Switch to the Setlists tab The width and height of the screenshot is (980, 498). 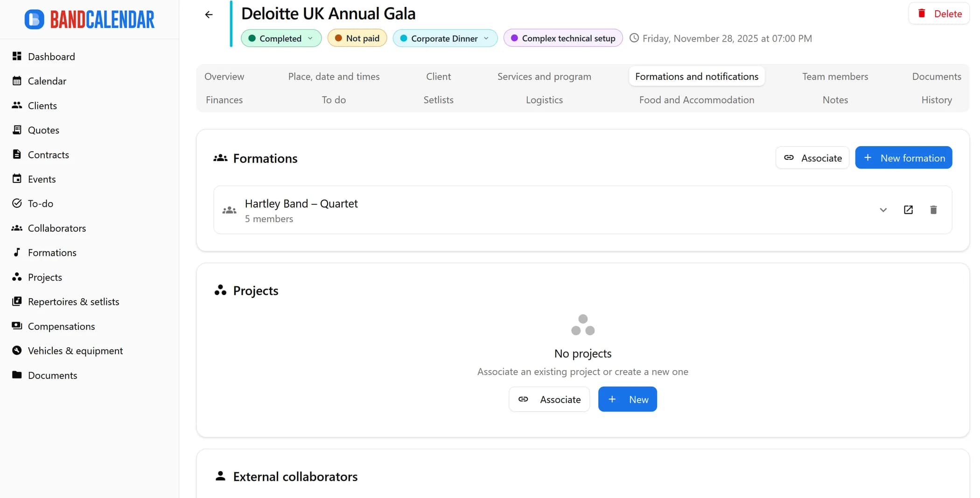(438, 99)
